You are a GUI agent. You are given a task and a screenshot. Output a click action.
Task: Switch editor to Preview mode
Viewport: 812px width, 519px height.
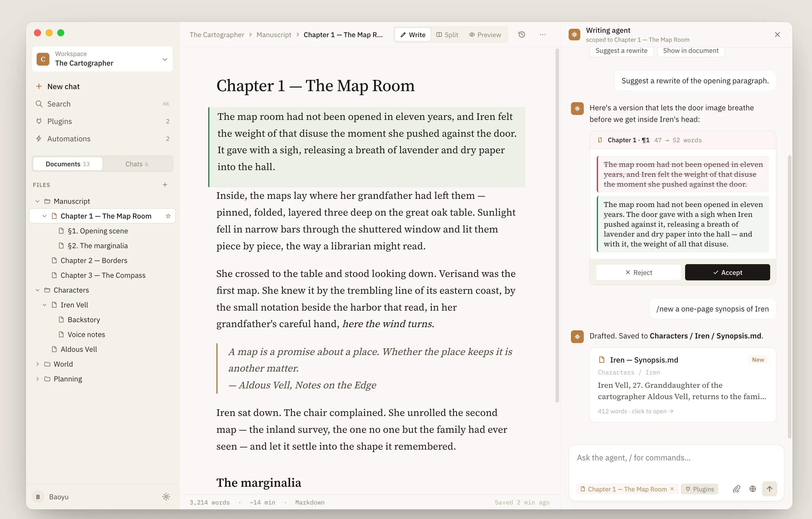click(485, 35)
